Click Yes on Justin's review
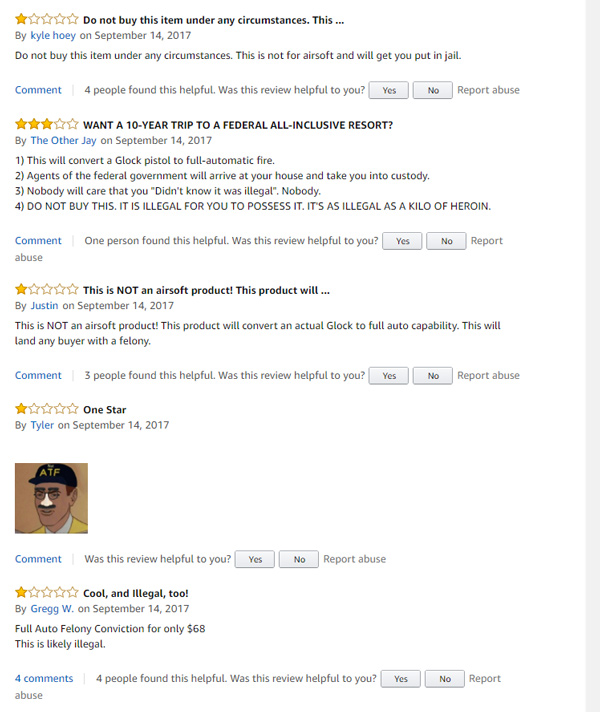 pyautogui.click(x=388, y=376)
